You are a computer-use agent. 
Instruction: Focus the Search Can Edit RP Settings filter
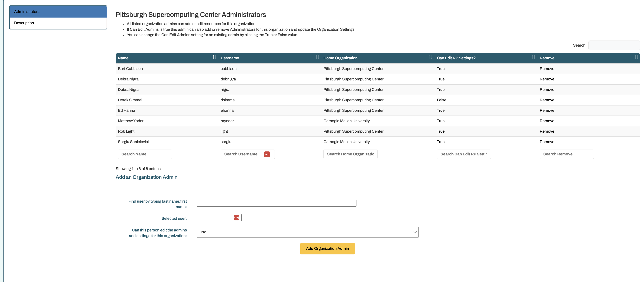[464, 154]
